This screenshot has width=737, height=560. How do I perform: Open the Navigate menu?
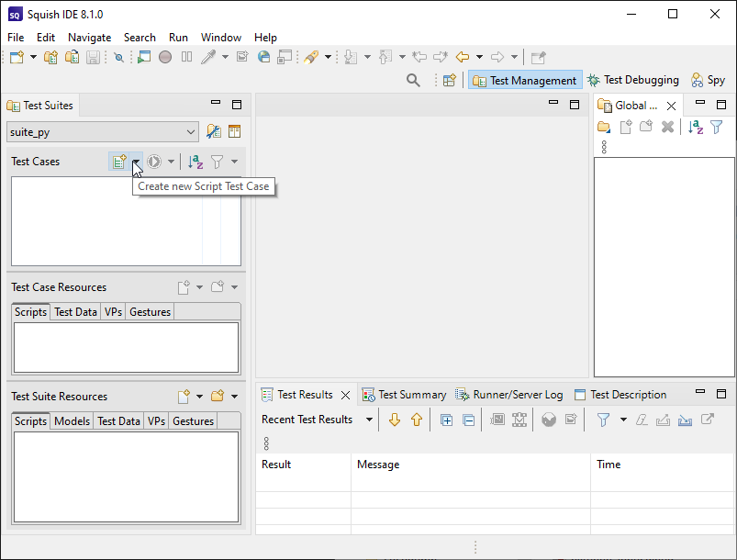click(x=89, y=38)
